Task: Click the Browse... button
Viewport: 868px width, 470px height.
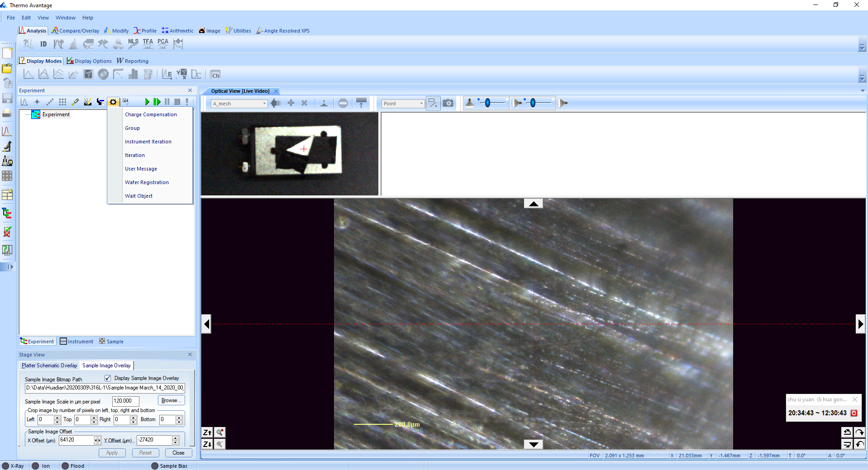Action: [171, 400]
